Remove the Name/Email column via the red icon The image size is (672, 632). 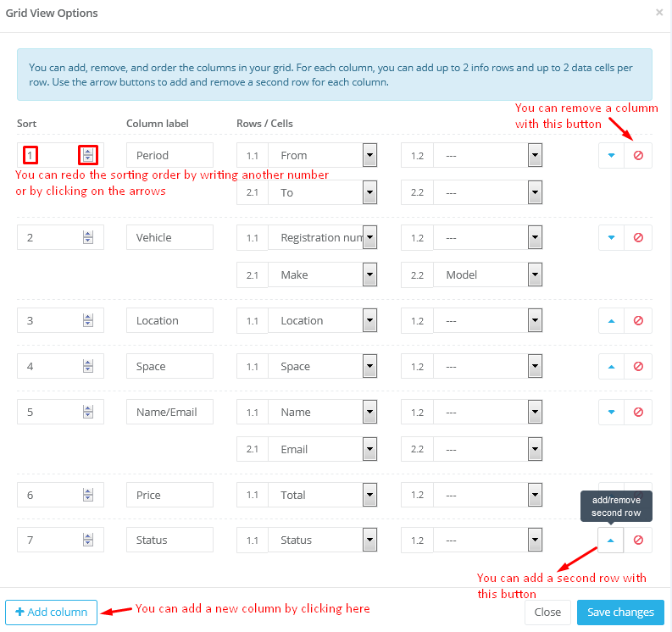coord(638,413)
